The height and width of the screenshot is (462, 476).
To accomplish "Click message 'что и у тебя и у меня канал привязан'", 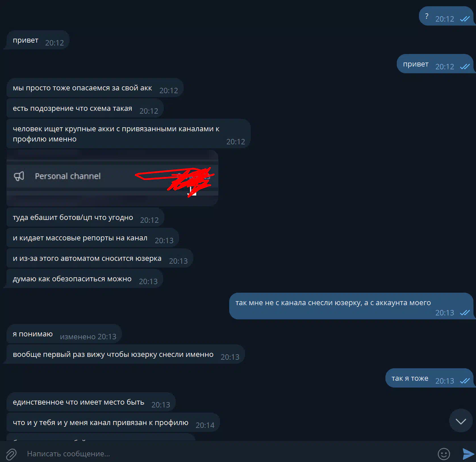I will click(x=113, y=423).
